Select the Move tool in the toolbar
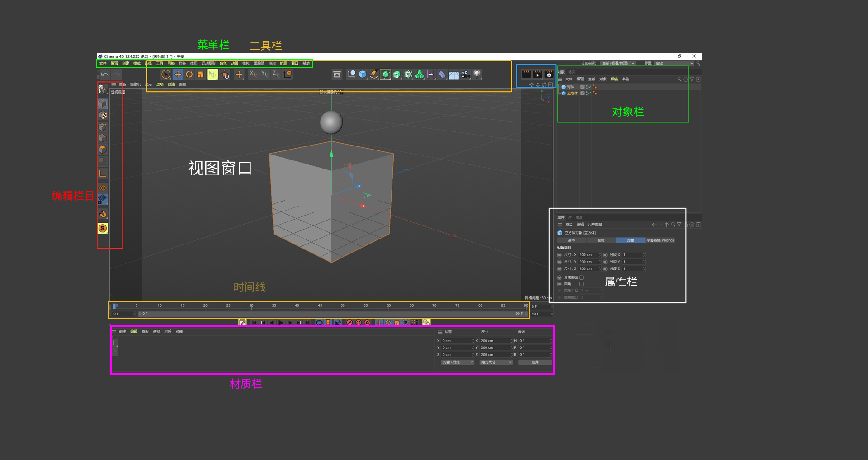The height and width of the screenshot is (460, 868). click(178, 74)
